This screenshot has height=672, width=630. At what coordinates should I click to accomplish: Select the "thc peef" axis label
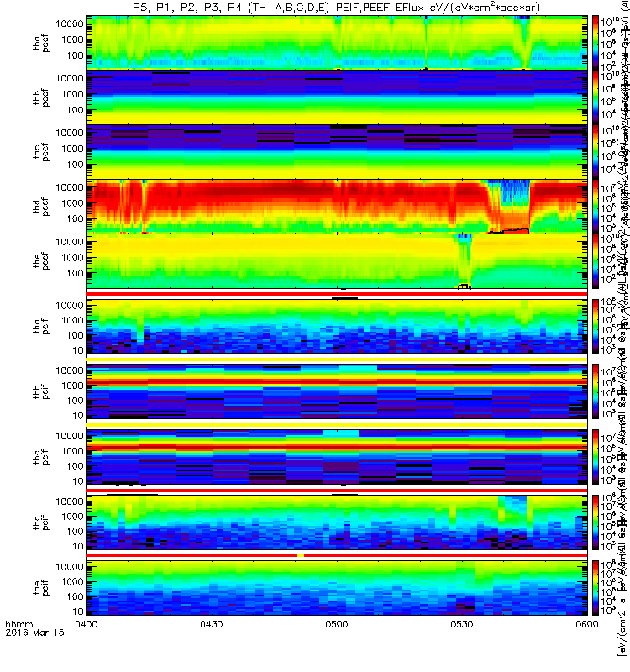pyautogui.click(x=41, y=153)
